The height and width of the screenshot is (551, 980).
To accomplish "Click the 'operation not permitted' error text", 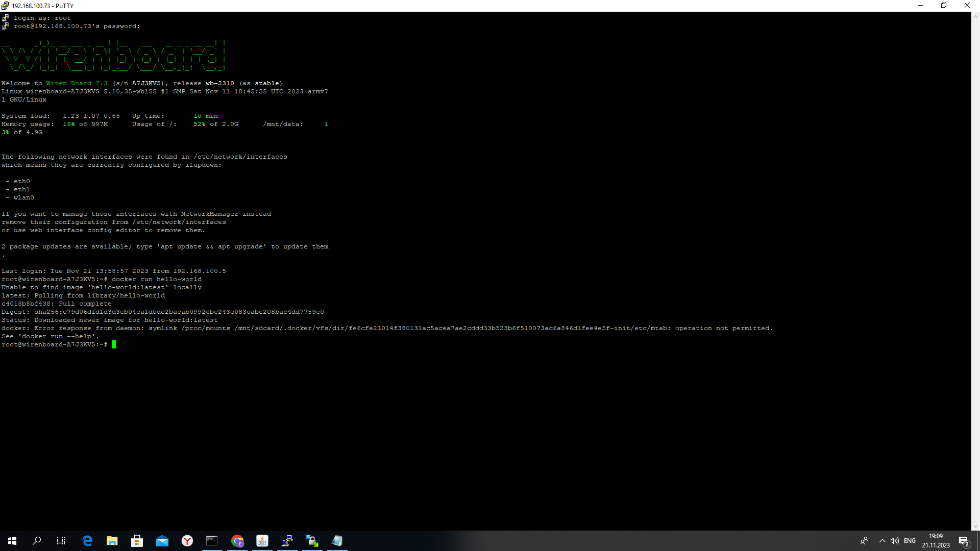I will point(723,328).
